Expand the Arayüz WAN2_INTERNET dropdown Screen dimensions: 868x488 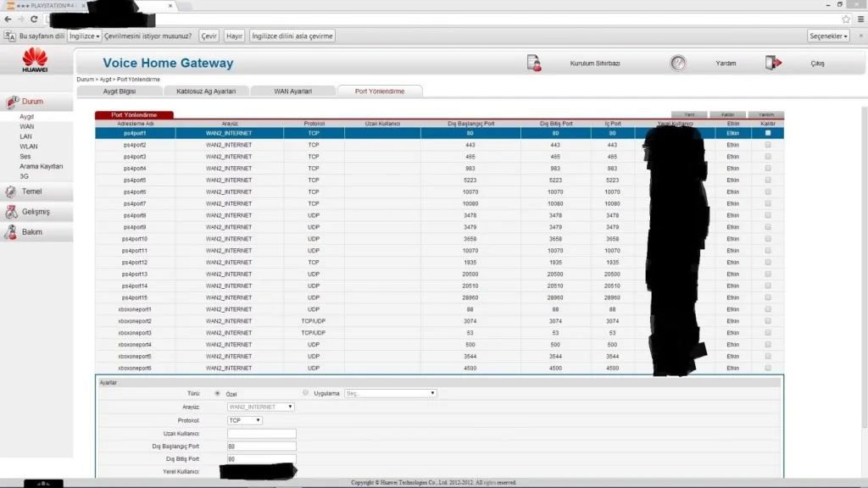261,407
